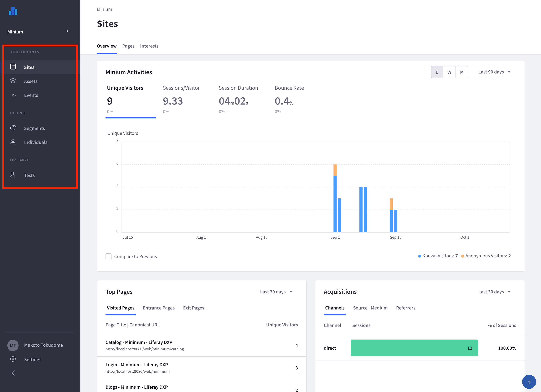The height and width of the screenshot is (392, 541).
Task: Click the direct channel label
Action: coord(330,348)
